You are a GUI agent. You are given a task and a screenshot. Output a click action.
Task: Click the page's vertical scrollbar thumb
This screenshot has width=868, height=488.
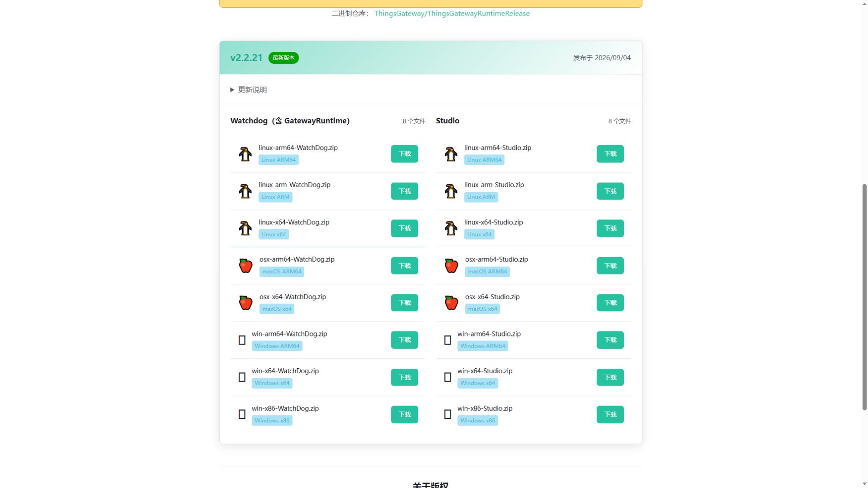(x=864, y=297)
